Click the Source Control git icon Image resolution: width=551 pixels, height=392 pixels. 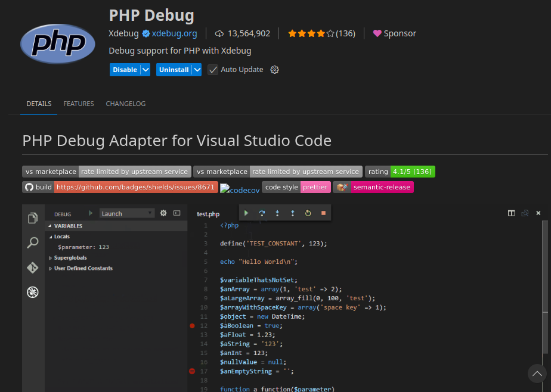(x=33, y=267)
